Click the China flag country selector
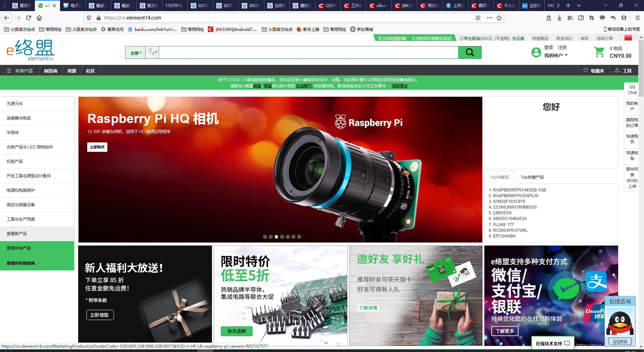This screenshot has width=644, height=352. coord(628,38)
